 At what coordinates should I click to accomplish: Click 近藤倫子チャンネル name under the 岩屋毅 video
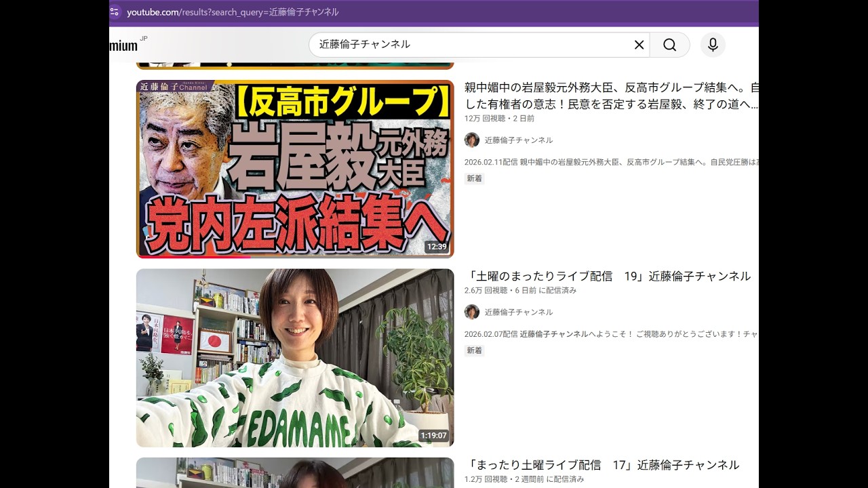click(518, 140)
